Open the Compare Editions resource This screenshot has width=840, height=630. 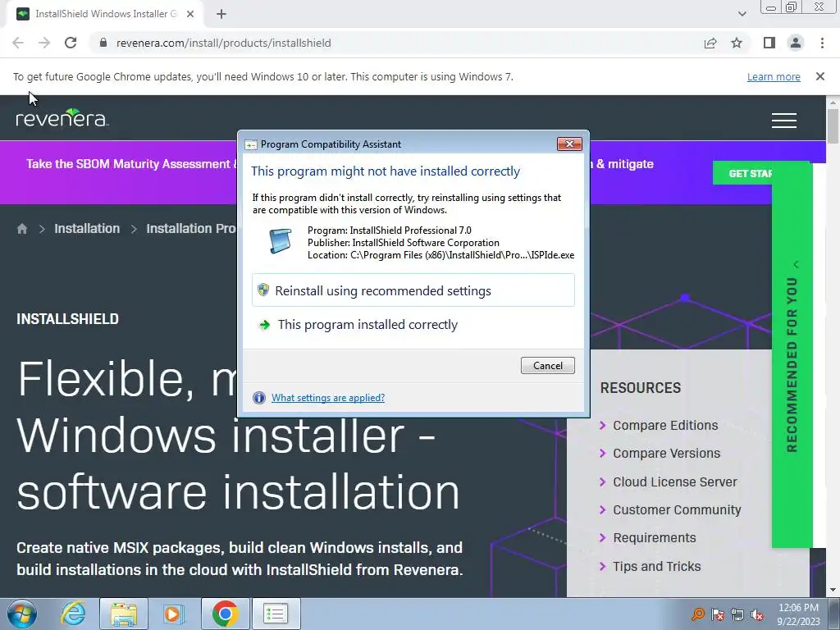[664, 426]
